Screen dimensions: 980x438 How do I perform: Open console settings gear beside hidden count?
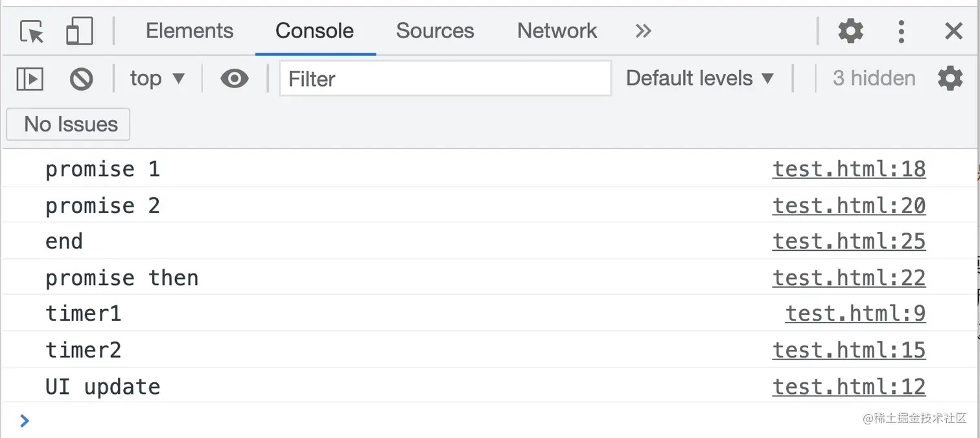click(950, 78)
